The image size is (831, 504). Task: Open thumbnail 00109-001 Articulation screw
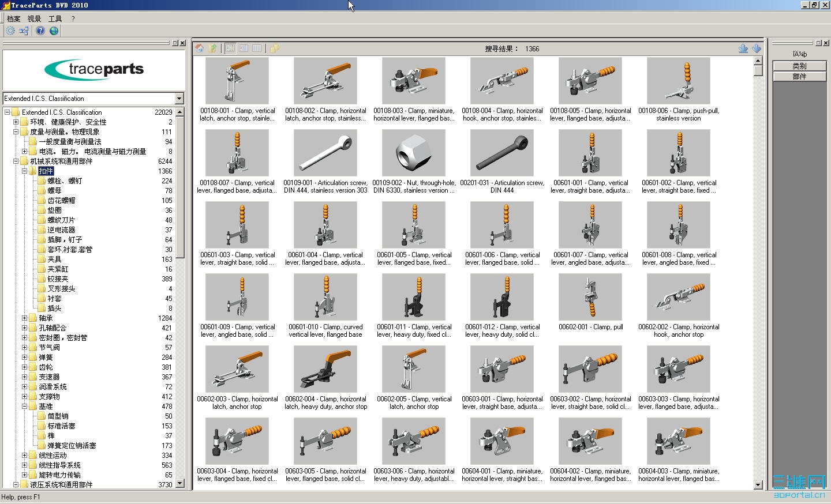pos(325,153)
